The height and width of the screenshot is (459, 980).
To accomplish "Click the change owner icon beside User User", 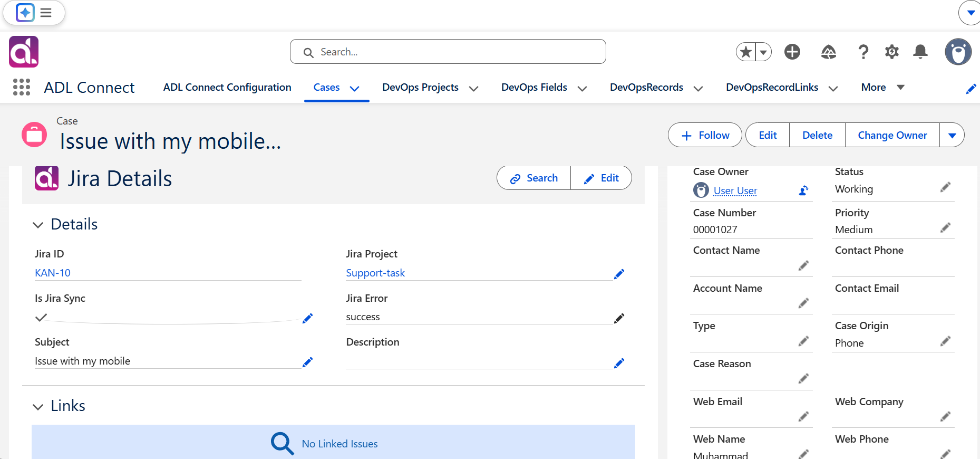I will tap(803, 190).
